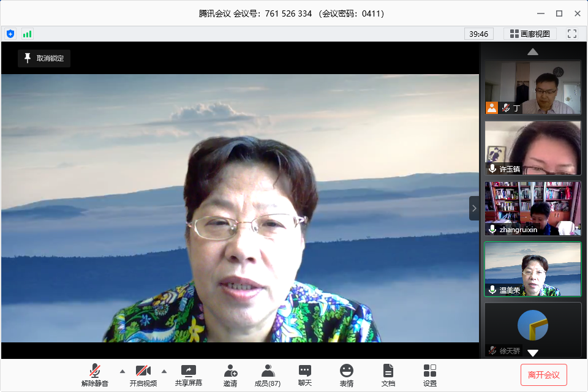588x392 pixels.
Task: Select the zhangruixin video thumbnail
Action: pyautogui.click(x=532, y=208)
